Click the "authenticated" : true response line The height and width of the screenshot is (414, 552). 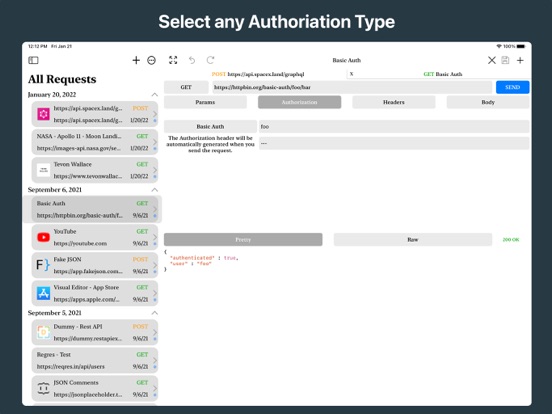click(204, 258)
